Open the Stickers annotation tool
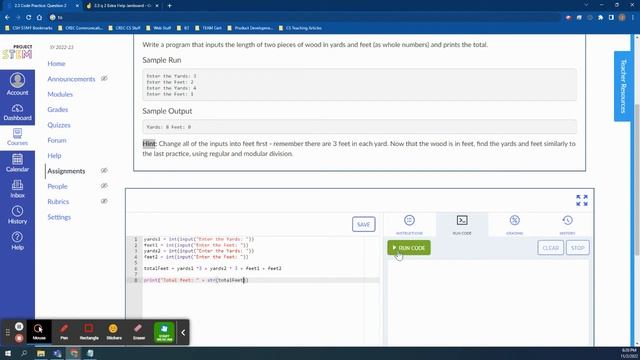 (114, 331)
